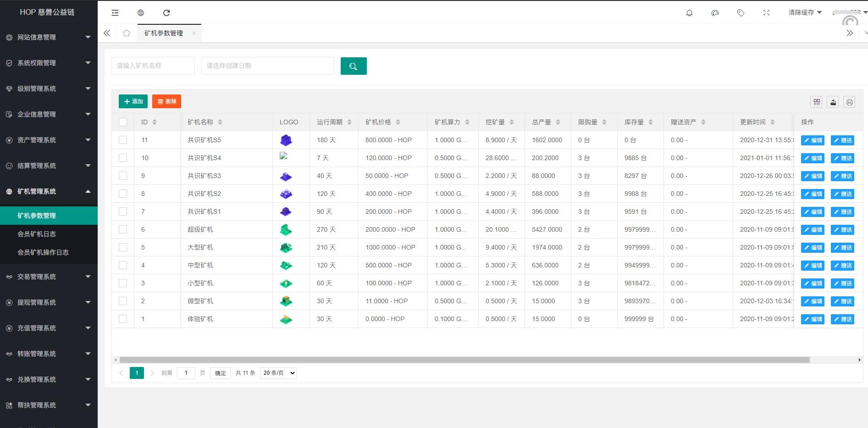
Task: Open the theme palette icon
Action: (x=715, y=13)
